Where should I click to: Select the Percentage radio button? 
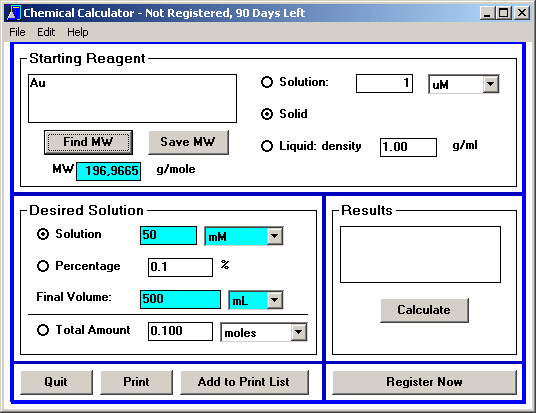coord(43,266)
